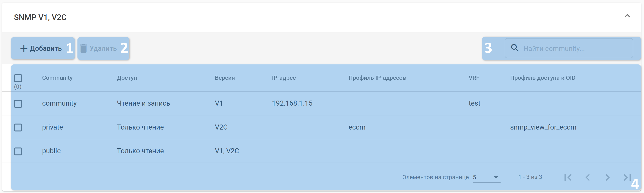Click in the Найти community search field

(575, 48)
